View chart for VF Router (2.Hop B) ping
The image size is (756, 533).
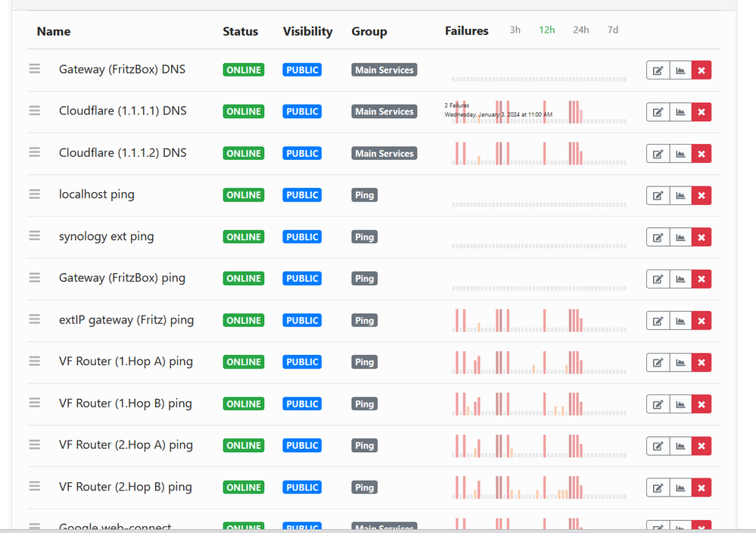(x=680, y=488)
